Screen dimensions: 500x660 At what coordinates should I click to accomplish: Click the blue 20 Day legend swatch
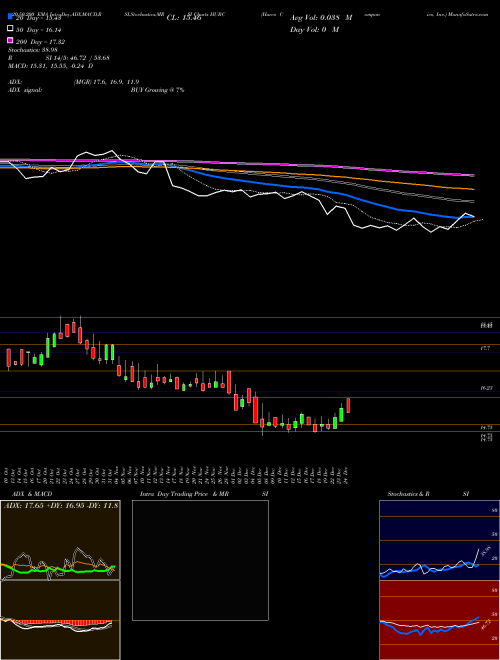click(10, 17)
